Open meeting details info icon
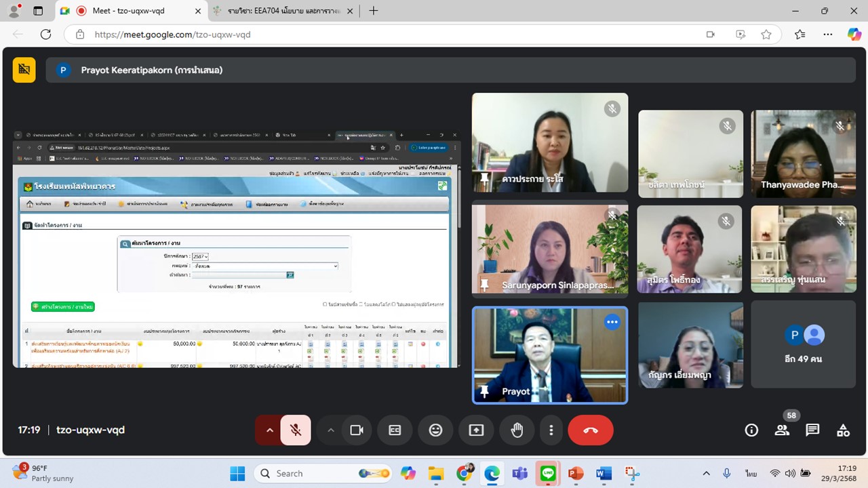868x488 pixels. click(x=751, y=430)
